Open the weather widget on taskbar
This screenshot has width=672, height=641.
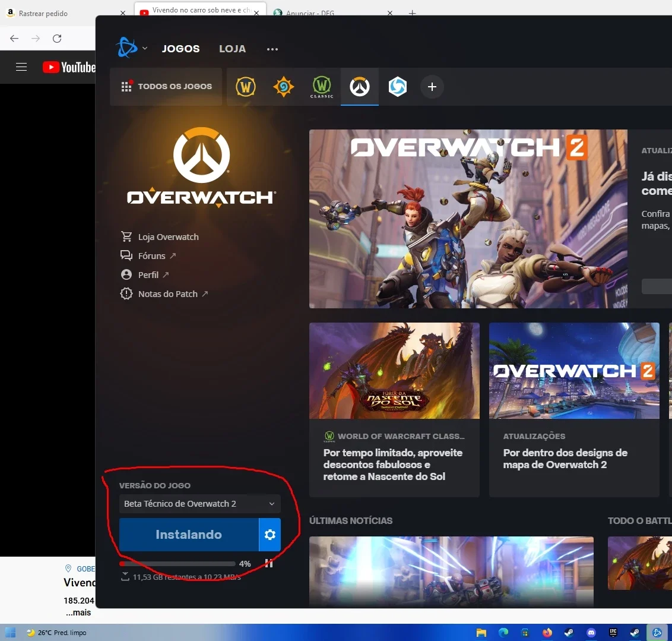coord(56,633)
